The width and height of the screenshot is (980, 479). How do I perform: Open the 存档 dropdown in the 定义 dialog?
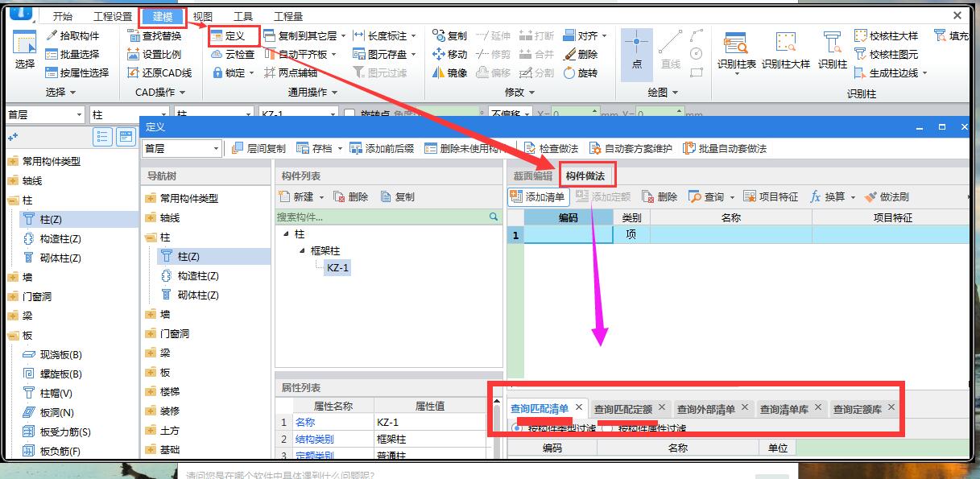340,149
